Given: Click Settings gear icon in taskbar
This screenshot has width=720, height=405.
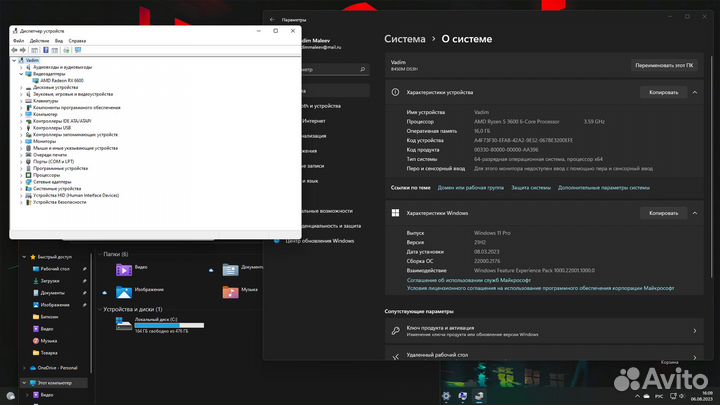Looking at the screenshot, I should click(446, 396).
